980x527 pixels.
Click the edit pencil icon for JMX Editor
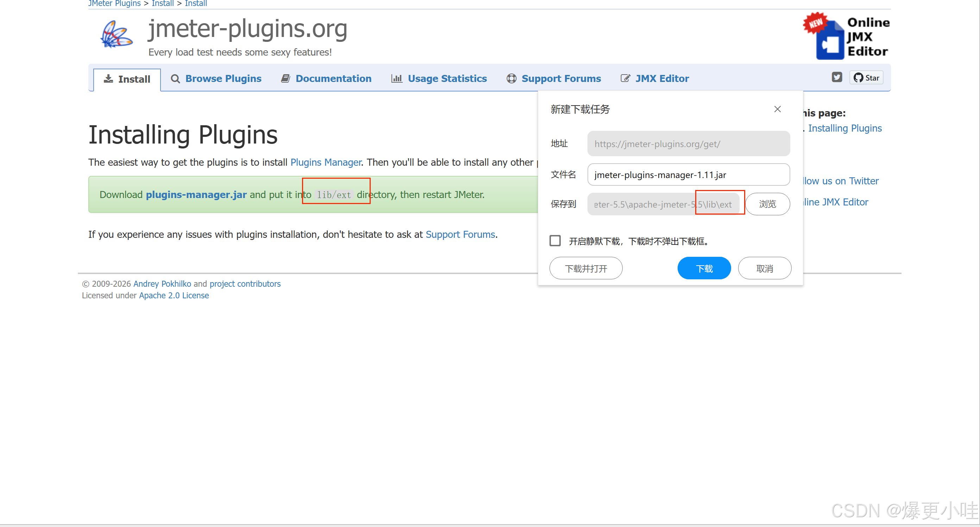coord(625,79)
